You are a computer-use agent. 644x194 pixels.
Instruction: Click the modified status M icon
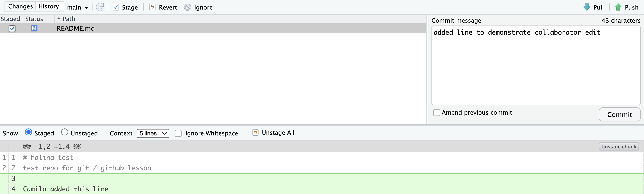34,28
